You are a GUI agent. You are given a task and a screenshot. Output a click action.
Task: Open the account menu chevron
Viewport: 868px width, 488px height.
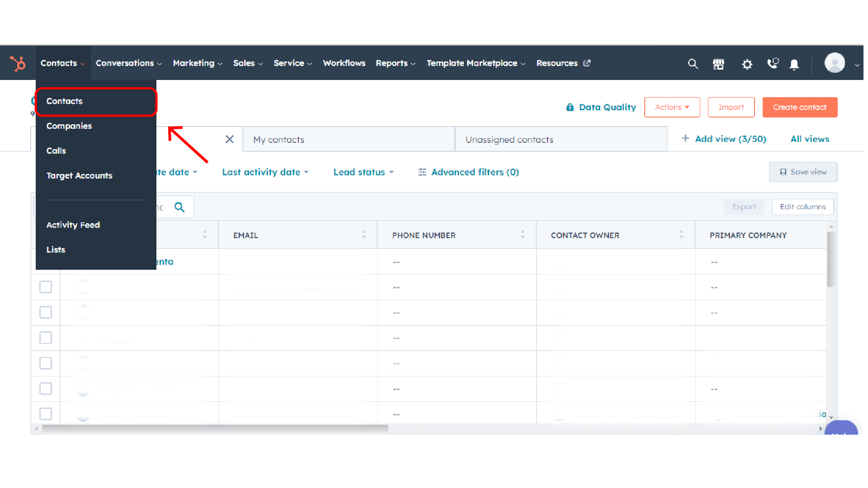pyautogui.click(x=857, y=65)
